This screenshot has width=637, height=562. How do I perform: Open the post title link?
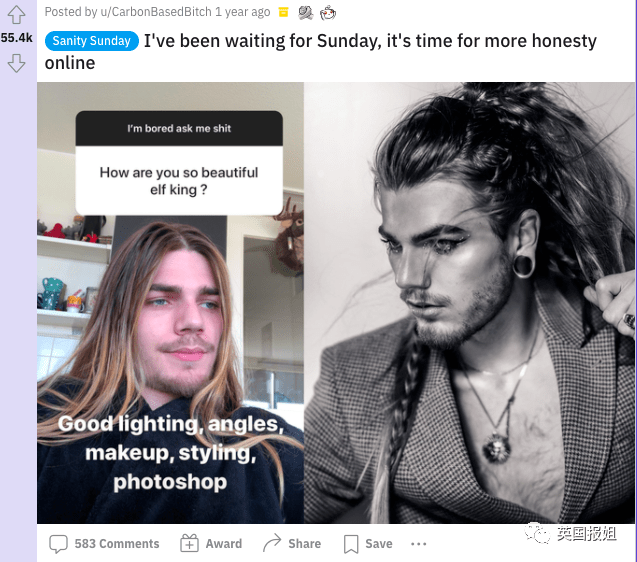tap(321, 52)
